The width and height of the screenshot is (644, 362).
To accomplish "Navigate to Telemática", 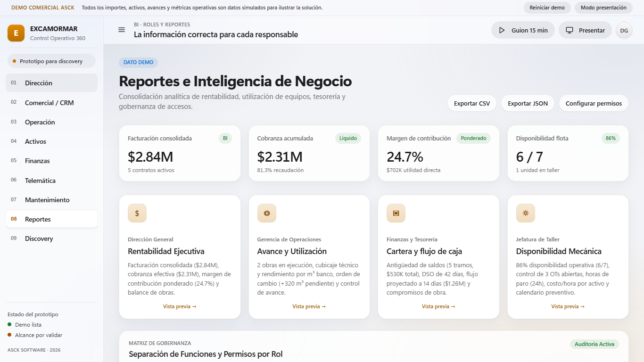I will 52,181.
